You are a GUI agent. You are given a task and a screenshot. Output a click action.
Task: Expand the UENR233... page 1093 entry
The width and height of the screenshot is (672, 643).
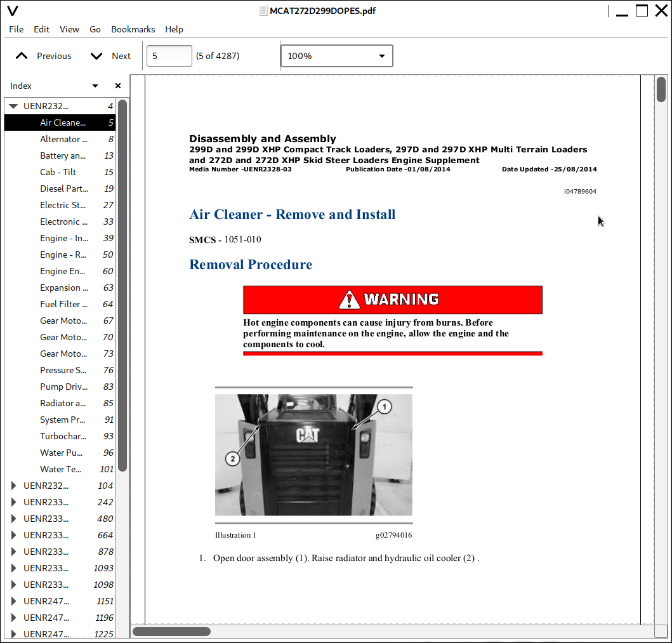pyautogui.click(x=13, y=568)
